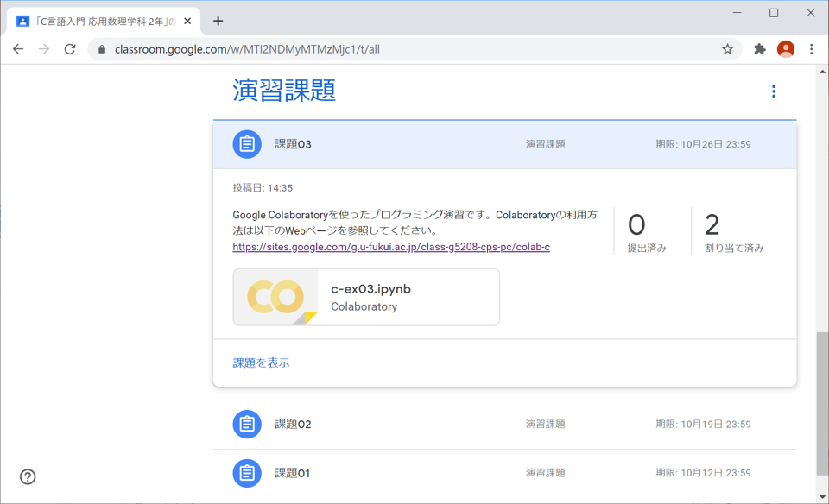Expand the 課題02 assignment row
Image resolution: width=829 pixels, height=504 pixels.
(x=504, y=425)
